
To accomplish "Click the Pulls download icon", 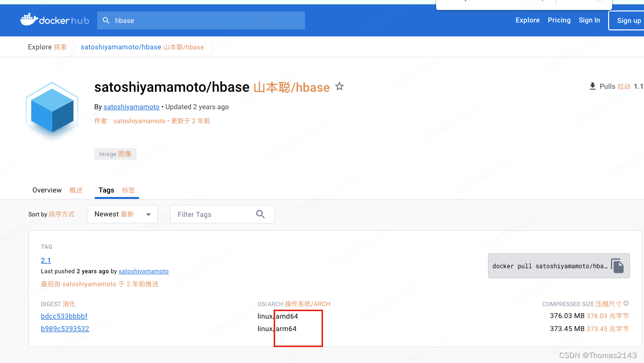I will coord(593,86).
